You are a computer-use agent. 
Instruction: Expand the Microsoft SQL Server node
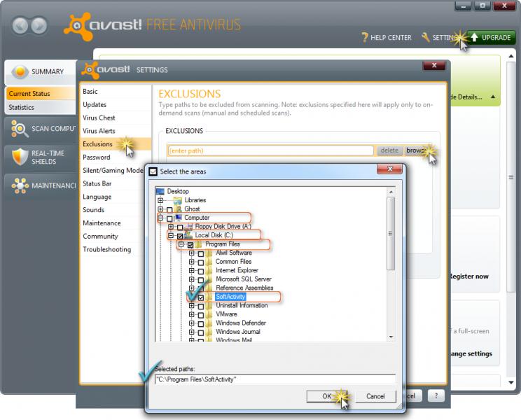(x=191, y=279)
